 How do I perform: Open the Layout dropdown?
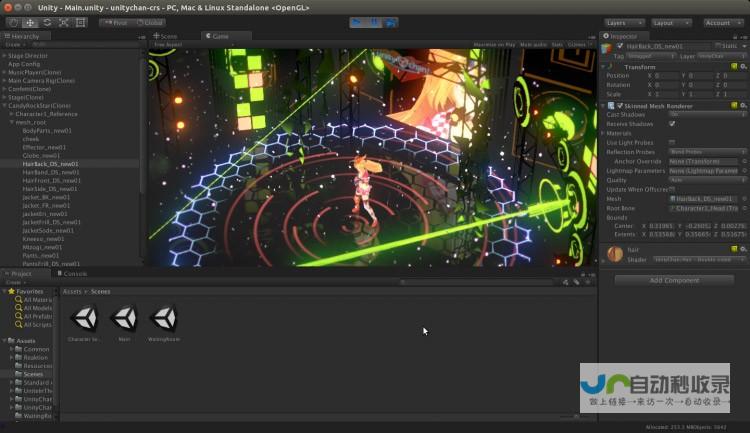pos(671,23)
